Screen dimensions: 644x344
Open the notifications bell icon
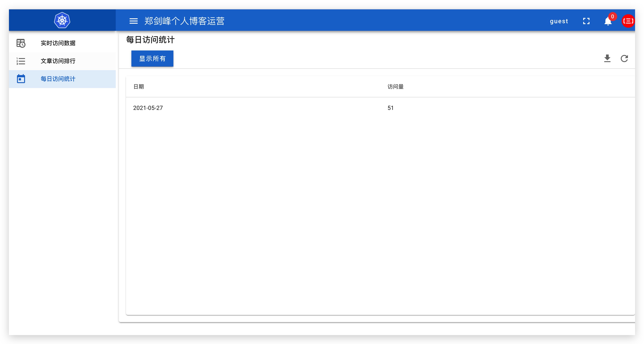[x=608, y=21]
